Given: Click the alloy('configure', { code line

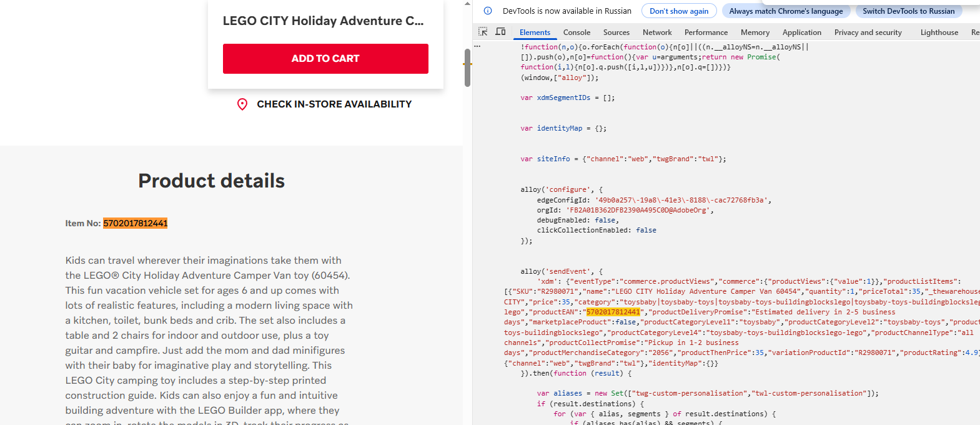Looking at the screenshot, I should (562, 190).
